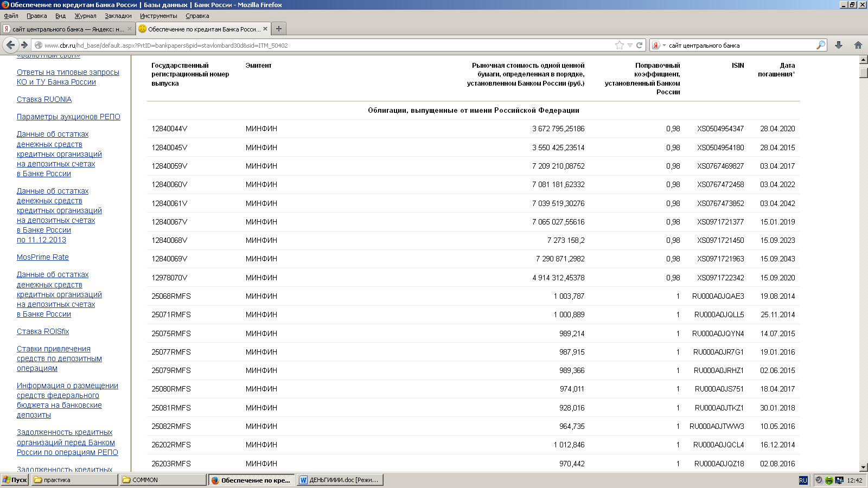Click the RU language indicator in tray
868x488 pixels.
pos(803,480)
